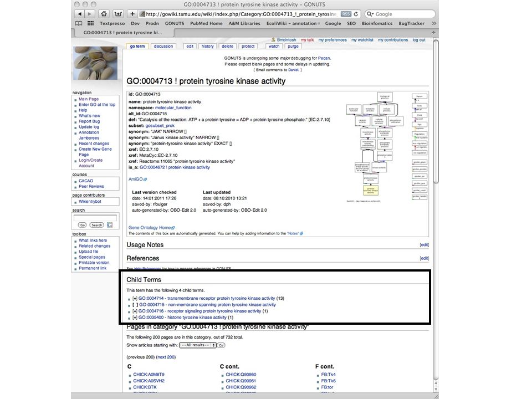Image resolution: width=532 pixels, height=399 pixels.
Task: Open the CACAO course link
Action: click(x=86, y=181)
